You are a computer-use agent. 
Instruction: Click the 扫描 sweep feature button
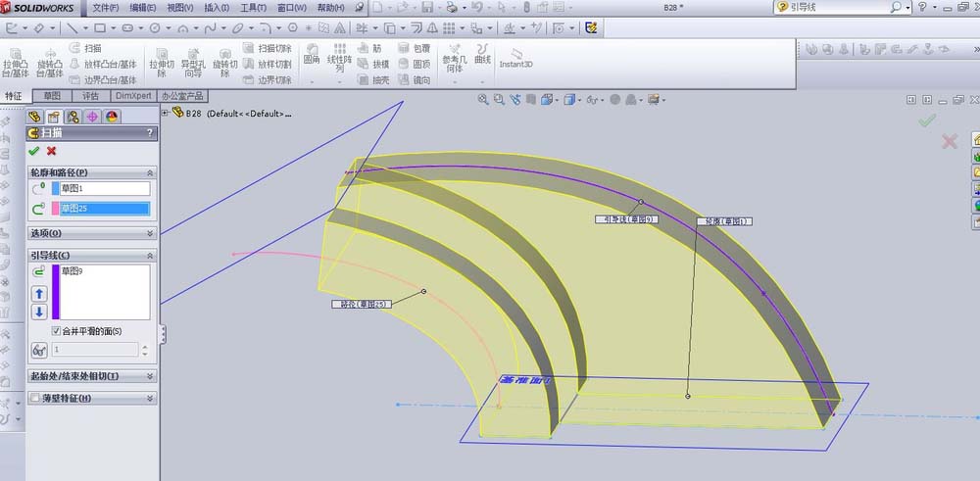pyautogui.click(x=85, y=48)
